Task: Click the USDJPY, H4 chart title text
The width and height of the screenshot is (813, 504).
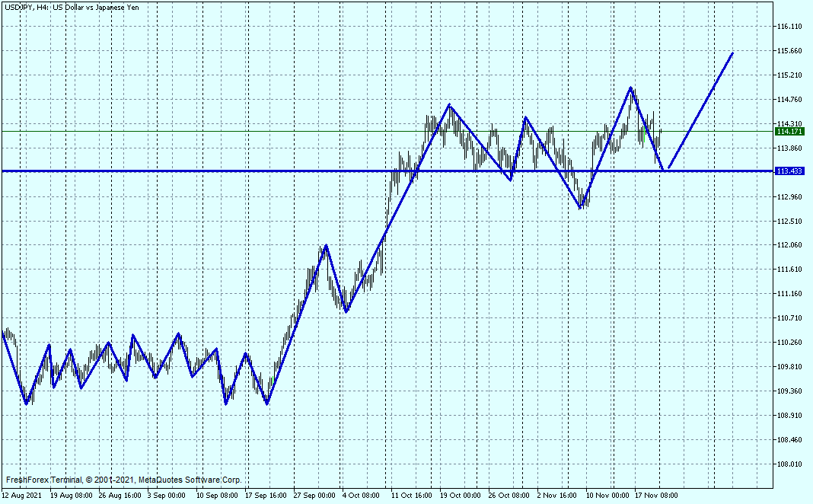Action: (x=72, y=8)
